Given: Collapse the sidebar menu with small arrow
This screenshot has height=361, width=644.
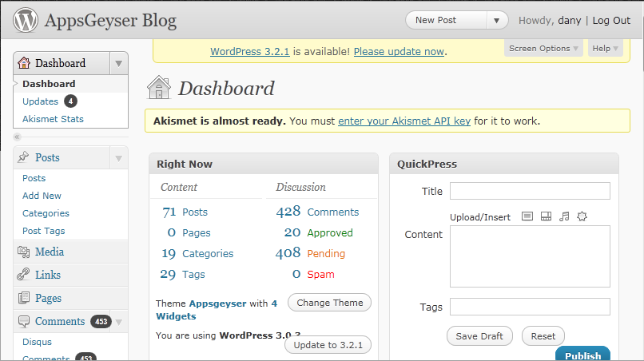Looking at the screenshot, I should click(18, 137).
